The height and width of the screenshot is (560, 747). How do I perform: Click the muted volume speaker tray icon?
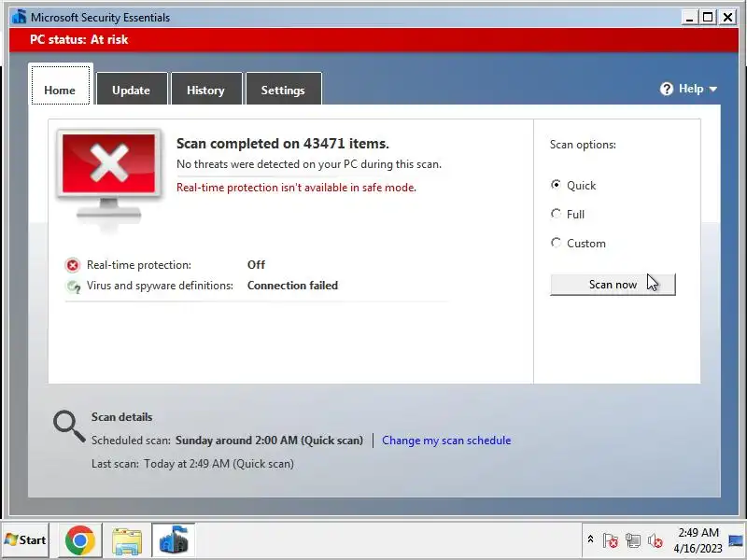point(655,540)
